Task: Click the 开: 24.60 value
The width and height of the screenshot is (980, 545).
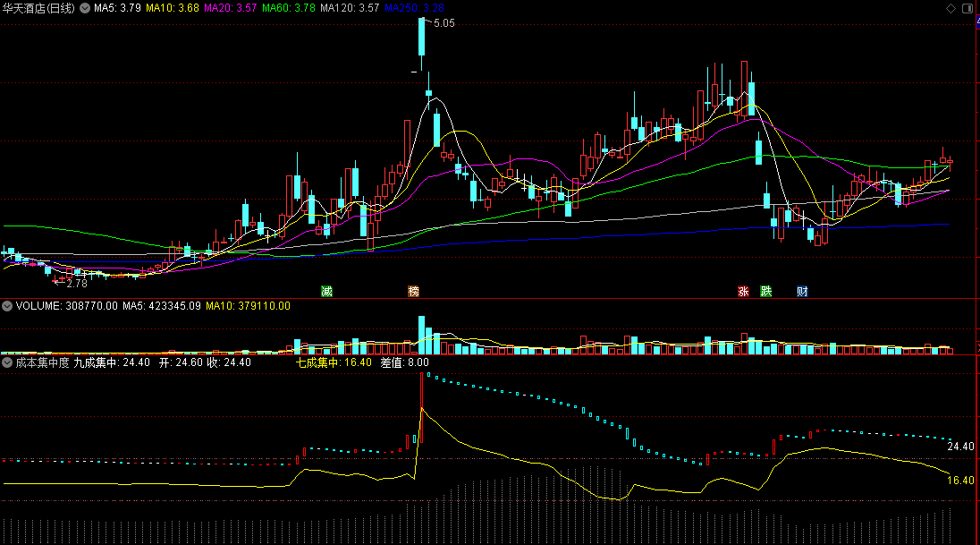Action: [181, 362]
